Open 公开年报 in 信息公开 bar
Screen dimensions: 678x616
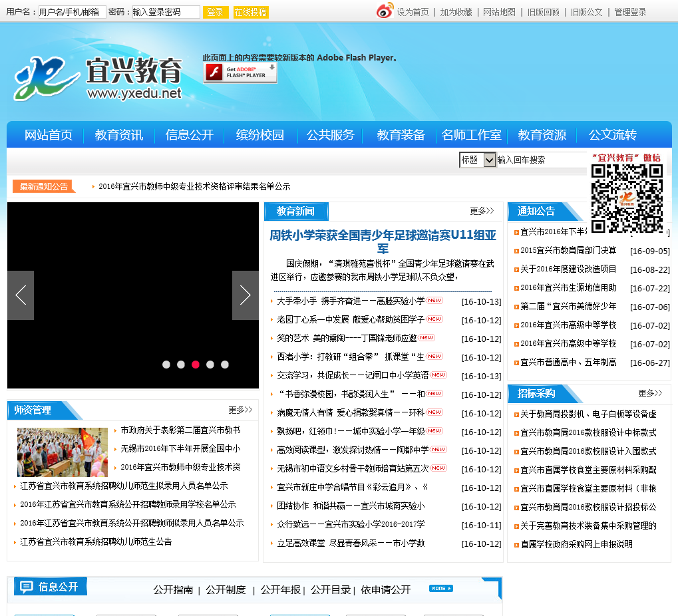pos(280,589)
